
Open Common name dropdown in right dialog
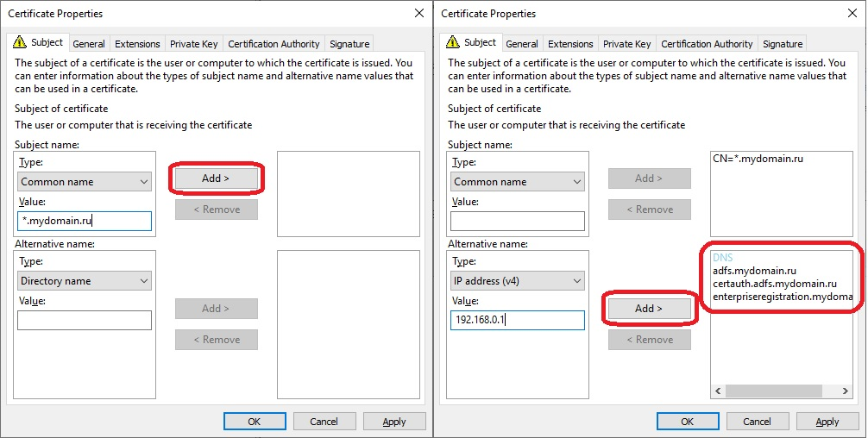518,181
